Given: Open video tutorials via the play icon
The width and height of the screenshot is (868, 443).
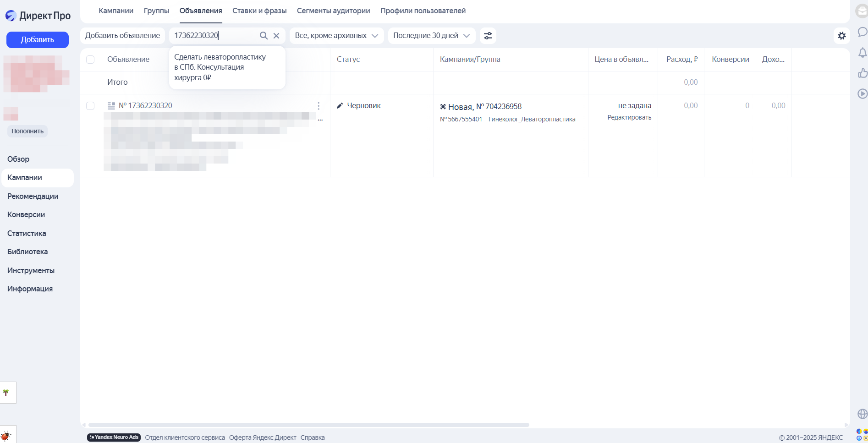Looking at the screenshot, I should click(863, 94).
